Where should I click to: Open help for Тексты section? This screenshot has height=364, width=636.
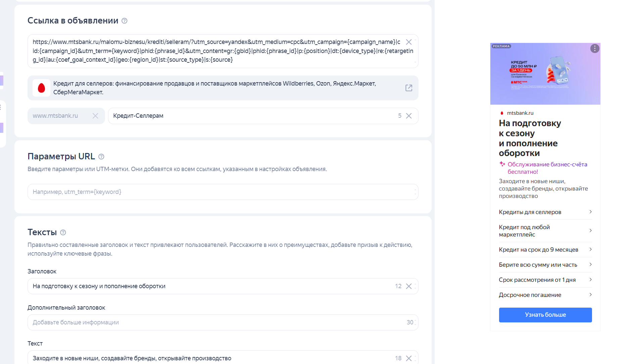coord(63,232)
